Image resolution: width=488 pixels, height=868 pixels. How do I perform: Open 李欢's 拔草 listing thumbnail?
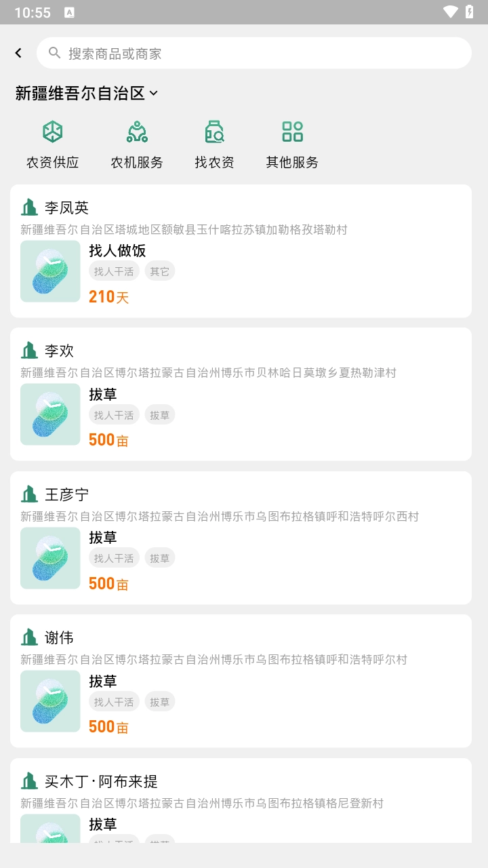click(x=50, y=414)
